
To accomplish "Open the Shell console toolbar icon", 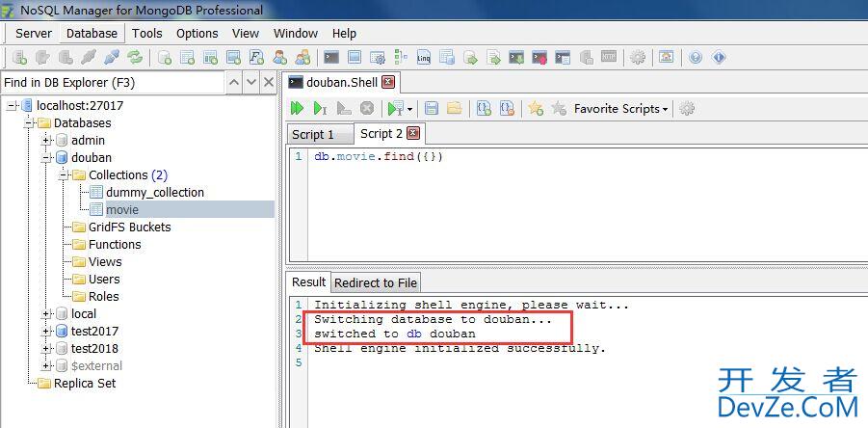I will pyautogui.click(x=331, y=57).
